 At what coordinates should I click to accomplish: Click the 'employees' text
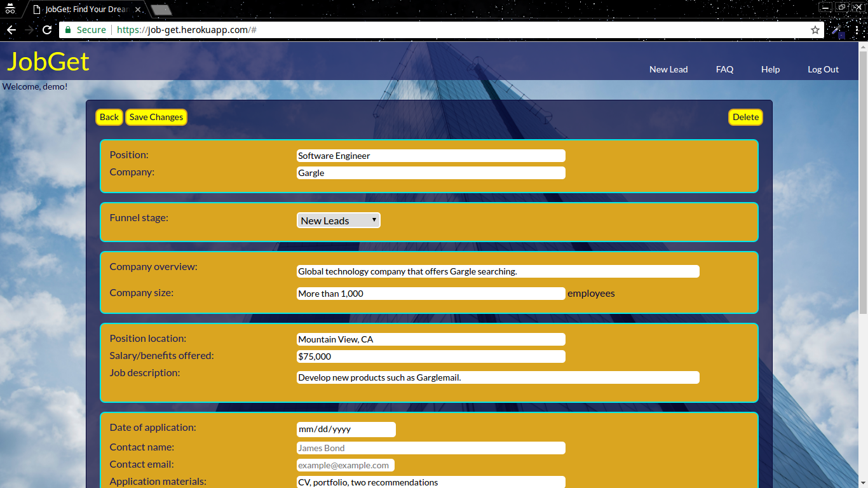[x=591, y=294]
